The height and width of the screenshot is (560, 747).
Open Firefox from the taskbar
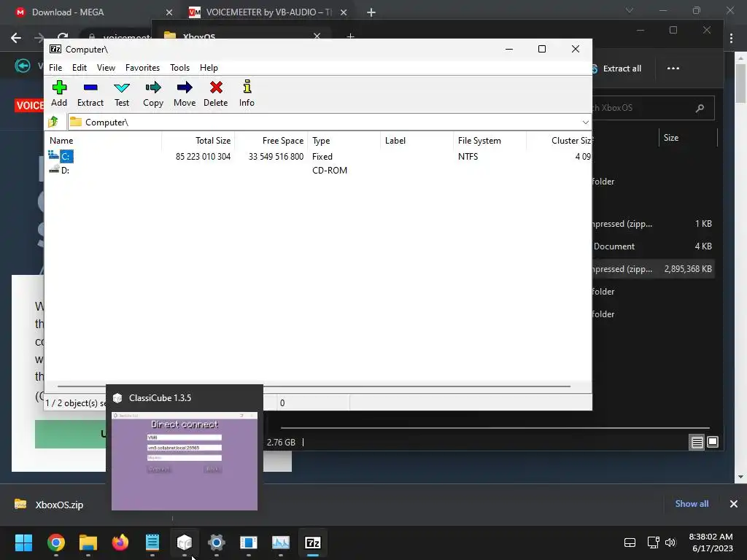coord(120,542)
